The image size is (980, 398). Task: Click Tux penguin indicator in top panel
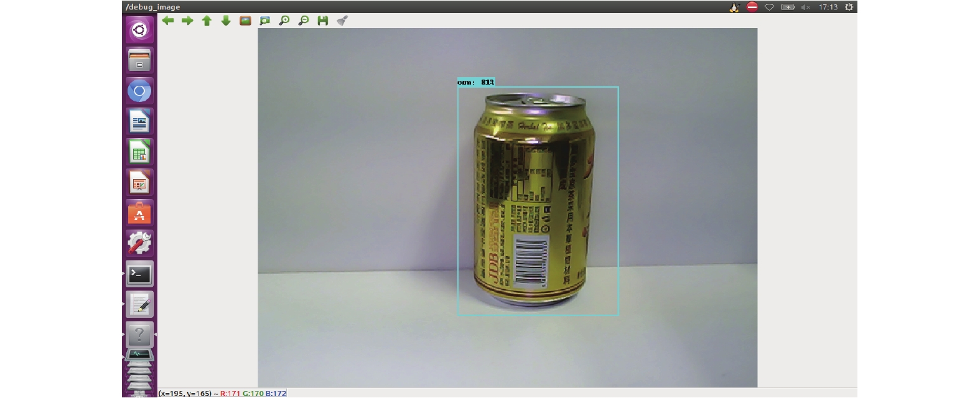coord(734,7)
